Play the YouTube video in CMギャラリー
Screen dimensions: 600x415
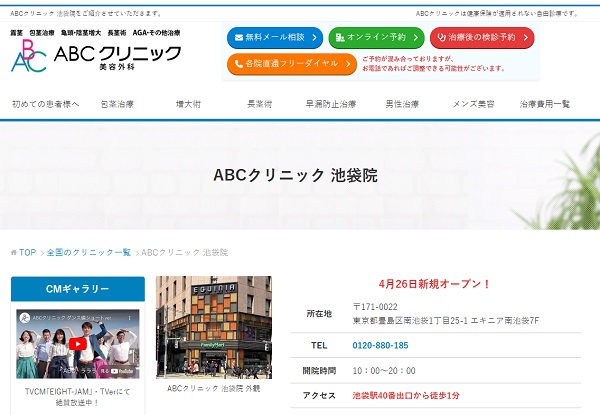pos(76,346)
